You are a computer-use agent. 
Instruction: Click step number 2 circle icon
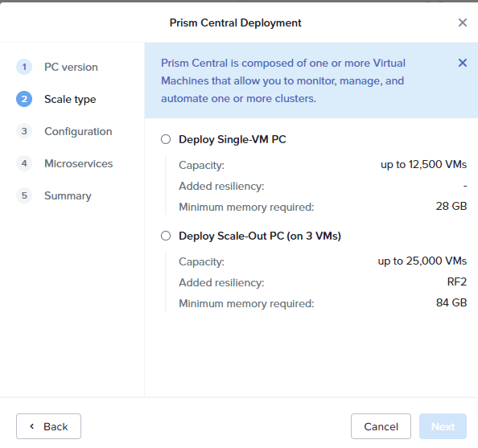24,99
